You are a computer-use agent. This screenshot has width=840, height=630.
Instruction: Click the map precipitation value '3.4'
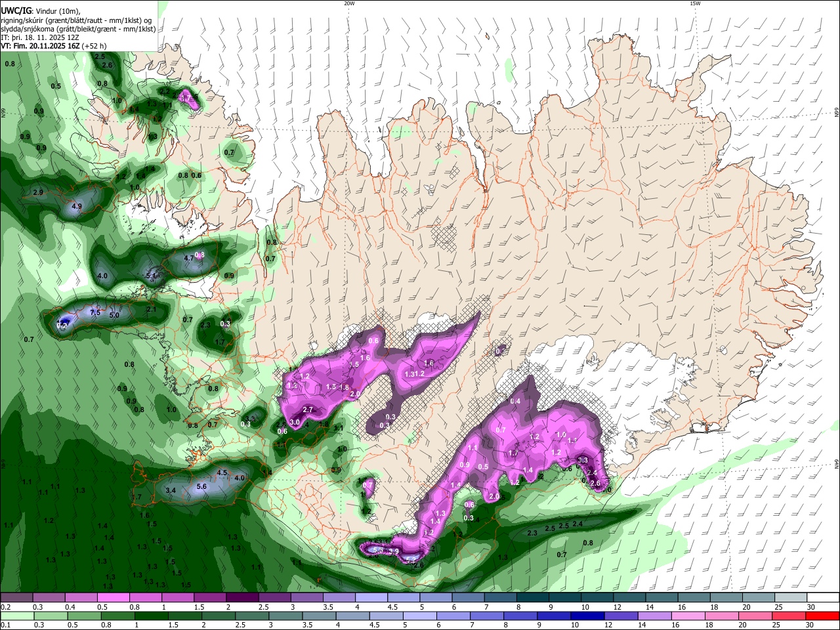(x=171, y=490)
